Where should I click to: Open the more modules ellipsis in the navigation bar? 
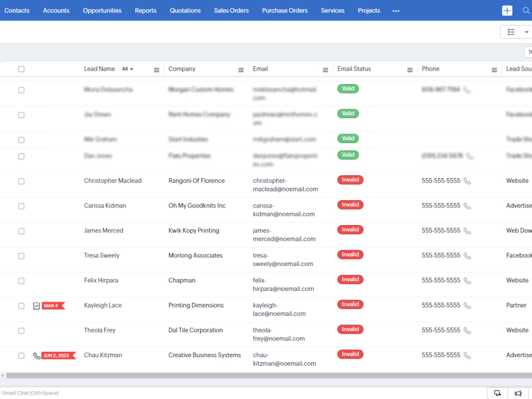pos(396,11)
